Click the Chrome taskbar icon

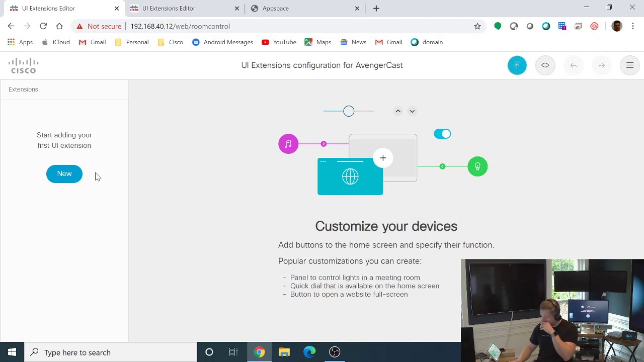[259, 352]
